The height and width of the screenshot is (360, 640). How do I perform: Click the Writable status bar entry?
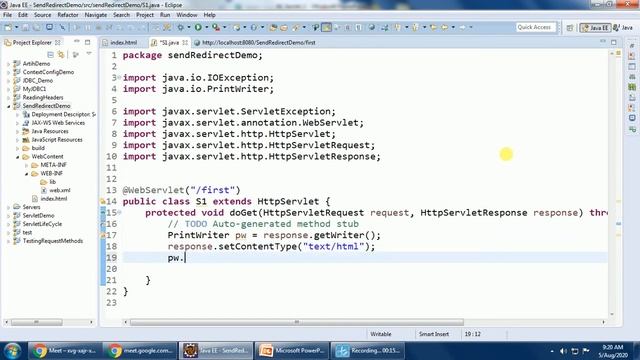380,334
